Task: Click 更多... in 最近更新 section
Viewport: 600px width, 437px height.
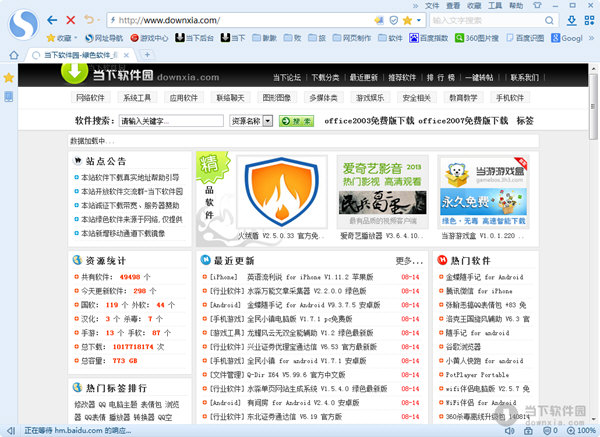Action: tap(409, 261)
